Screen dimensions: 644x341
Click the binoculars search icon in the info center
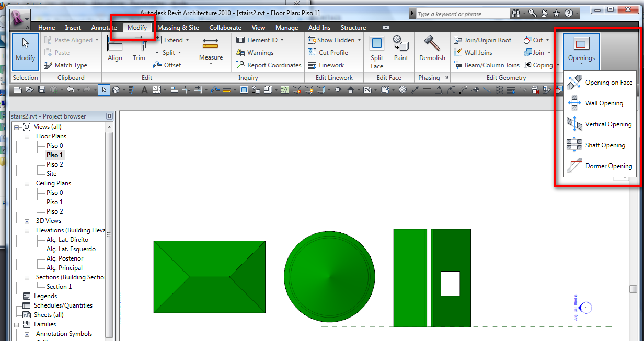(516, 14)
